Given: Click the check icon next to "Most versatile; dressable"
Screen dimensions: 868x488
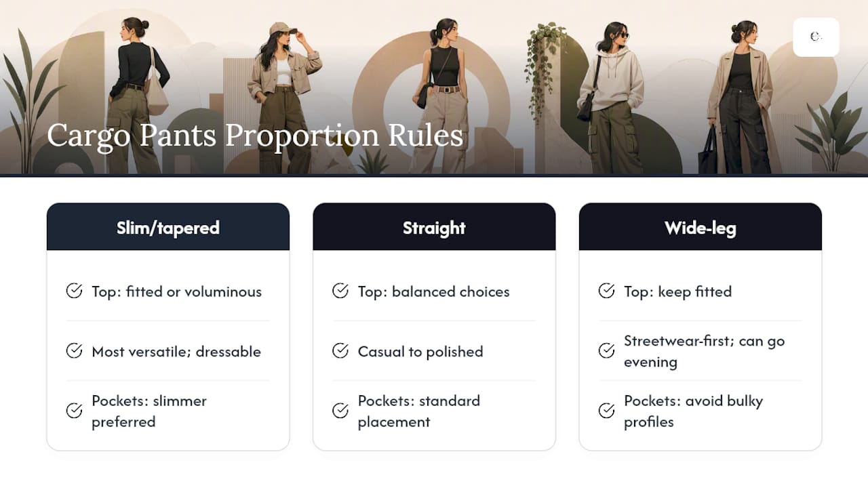Looking at the screenshot, I should tap(74, 350).
